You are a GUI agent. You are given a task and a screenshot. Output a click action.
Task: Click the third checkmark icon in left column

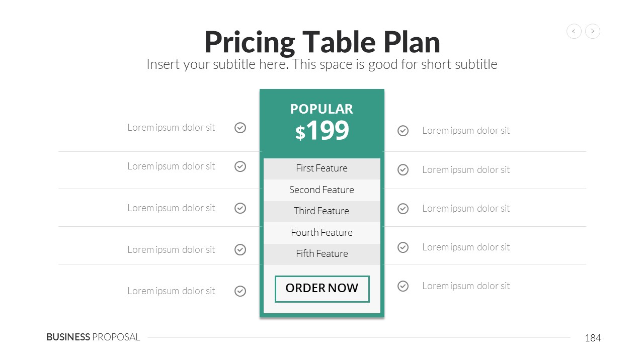coord(240,208)
